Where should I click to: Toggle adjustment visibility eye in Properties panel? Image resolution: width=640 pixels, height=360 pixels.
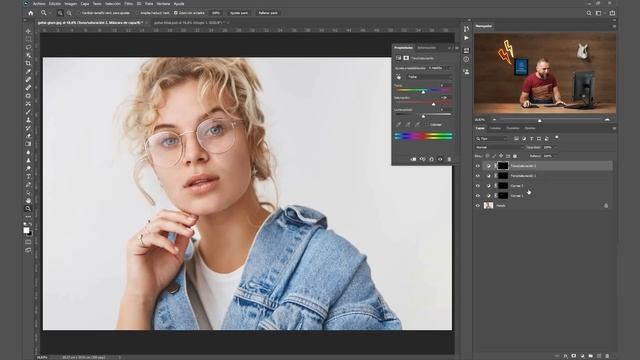tap(440, 159)
